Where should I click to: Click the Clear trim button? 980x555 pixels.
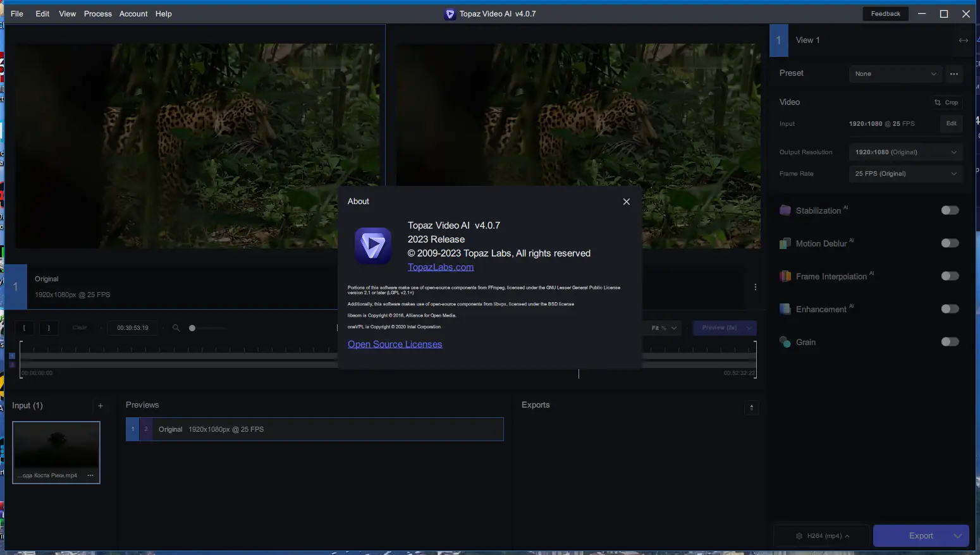point(80,328)
